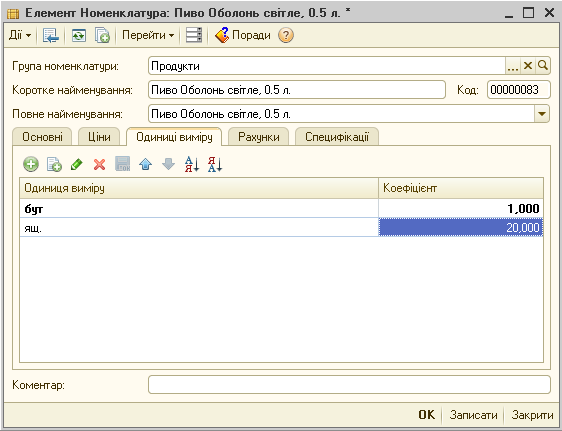Switch to the Рахунки tab
Viewport: 562px width, 431px height.
(258, 137)
